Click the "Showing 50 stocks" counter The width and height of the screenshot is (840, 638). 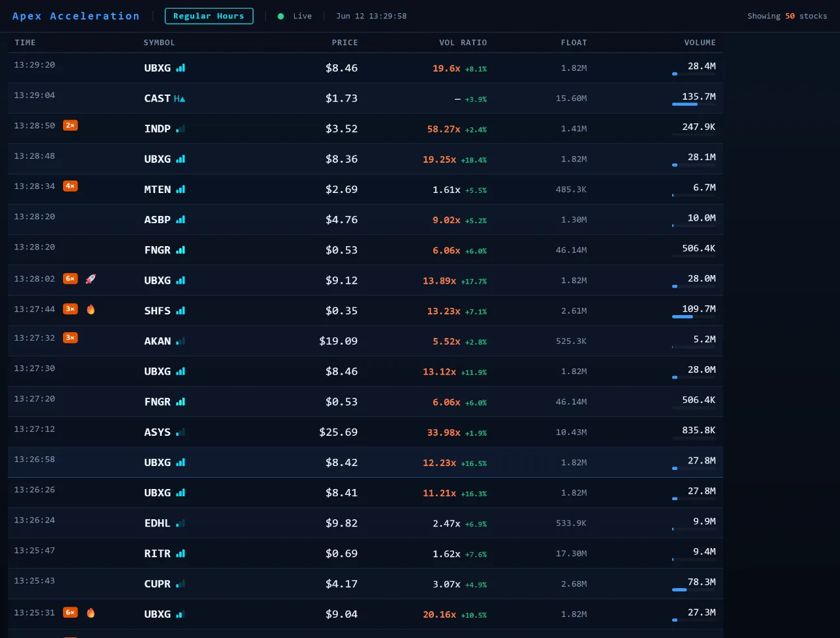coord(787,16)
